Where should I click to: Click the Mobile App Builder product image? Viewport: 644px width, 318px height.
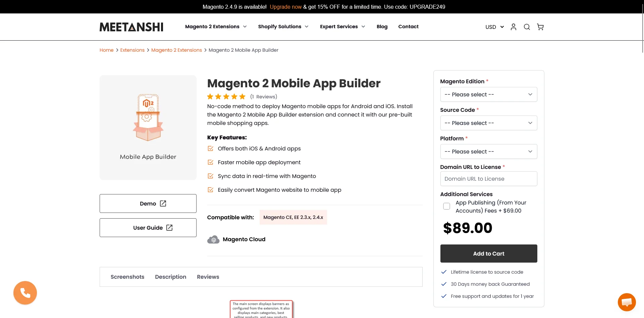click(x=148, y=128)
